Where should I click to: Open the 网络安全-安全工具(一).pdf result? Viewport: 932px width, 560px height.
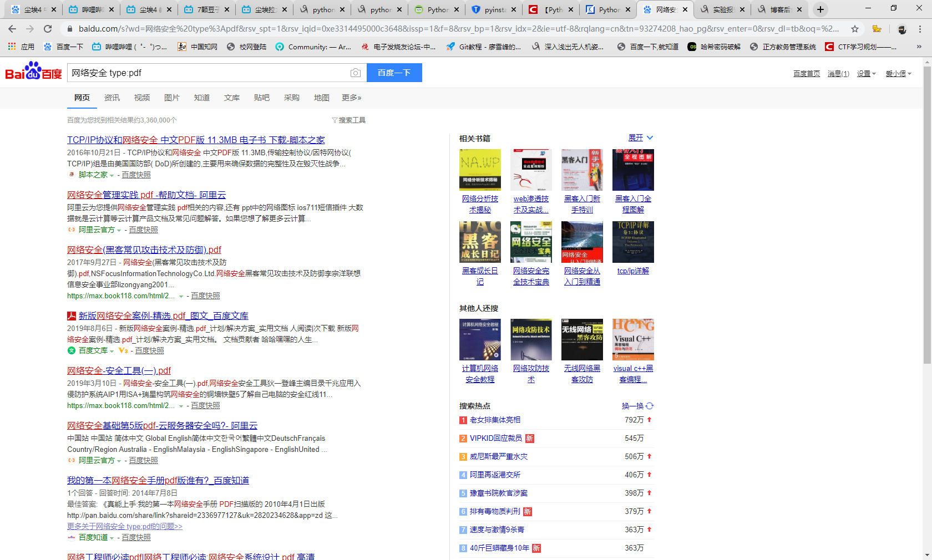pyautogui.click(x=119, y=371)
